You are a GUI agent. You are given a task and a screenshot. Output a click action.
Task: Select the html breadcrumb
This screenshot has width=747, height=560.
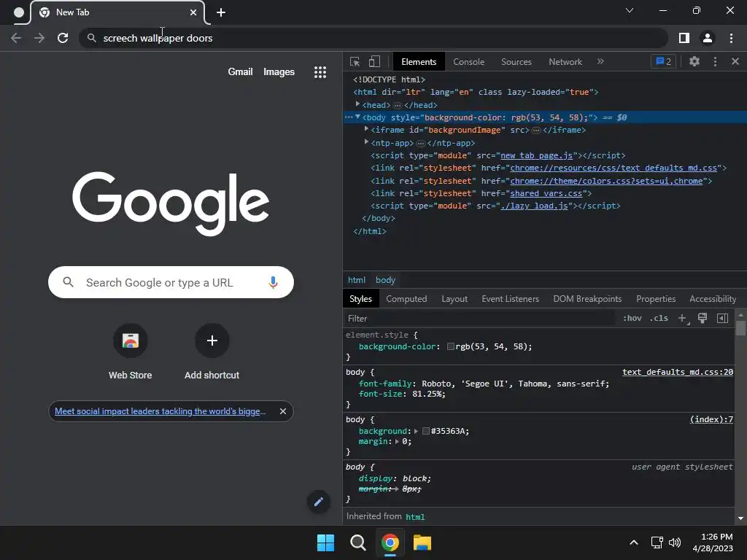[x=356, y=280]
